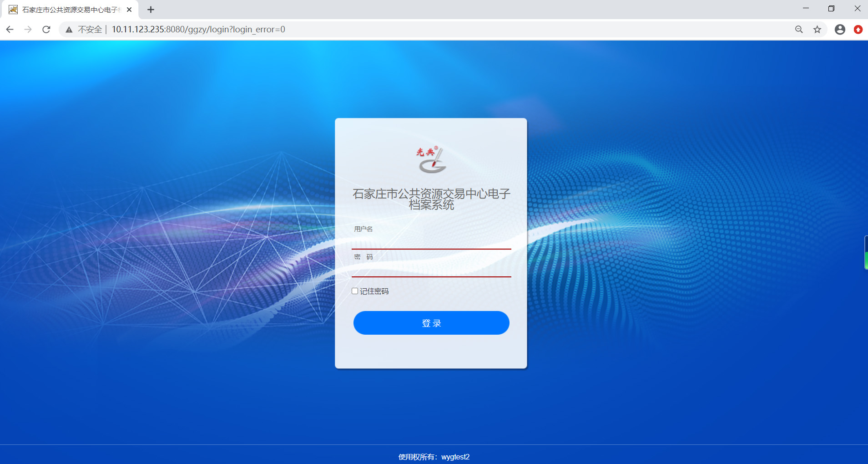Select the 石家庄市公共资源交易中心电子 browser tab
Image resolution: width=868 pixels, height=464 pixels.
click(x=71, y=10)
